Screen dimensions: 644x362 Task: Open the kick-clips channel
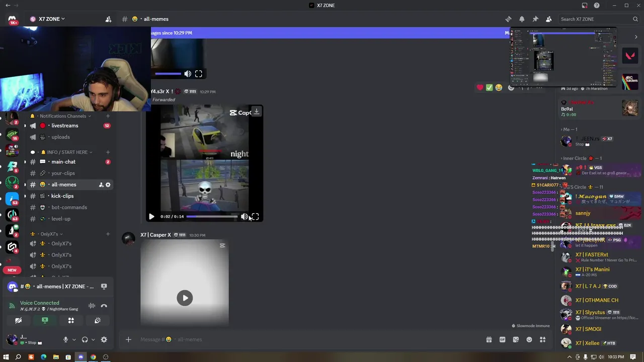point(69,196)
